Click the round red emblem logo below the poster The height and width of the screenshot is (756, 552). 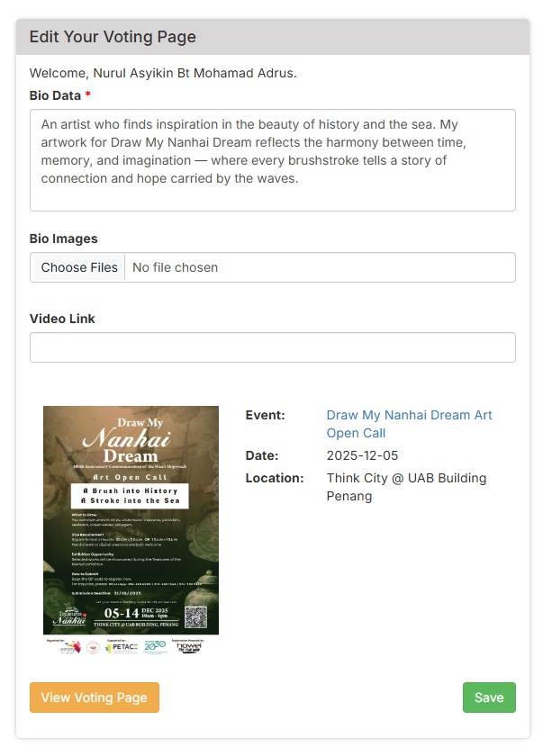pos(92,648)
